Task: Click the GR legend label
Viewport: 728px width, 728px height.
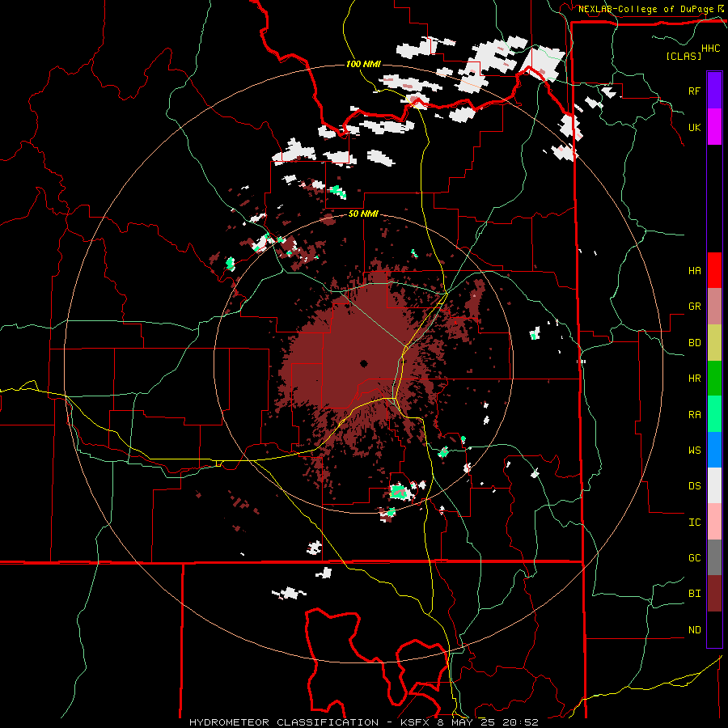Action: [x=694, y=307]
